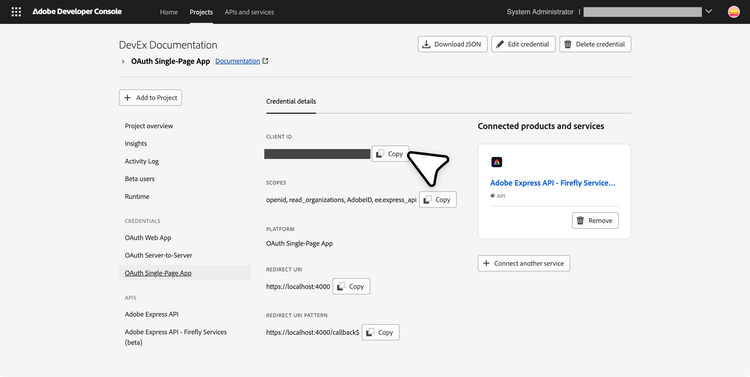Click the System Administrator role label

(540, 12)
